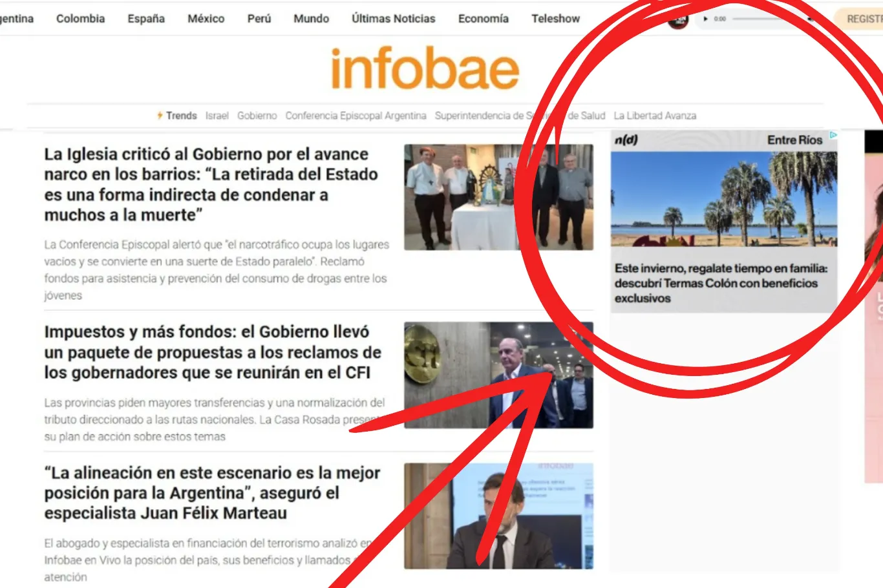Viewport: 883px width, 588px height.
Task: Open the Colombia edition
Action: click(80, 19)
